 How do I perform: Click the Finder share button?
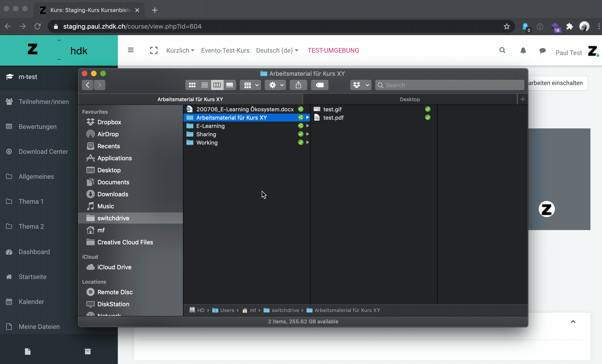point(298,85)
